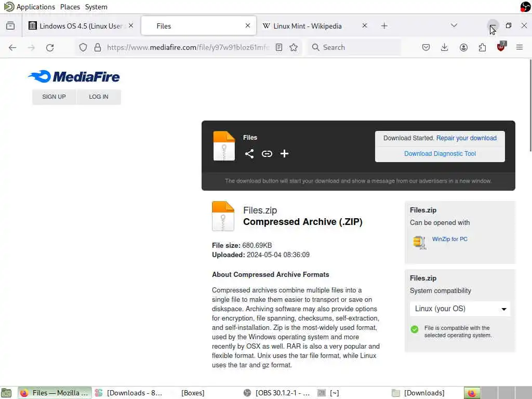The height and width of the screenshot is (399, 532).
Task: Switch to Boxes taskbar window
Action: click(192, 393)
